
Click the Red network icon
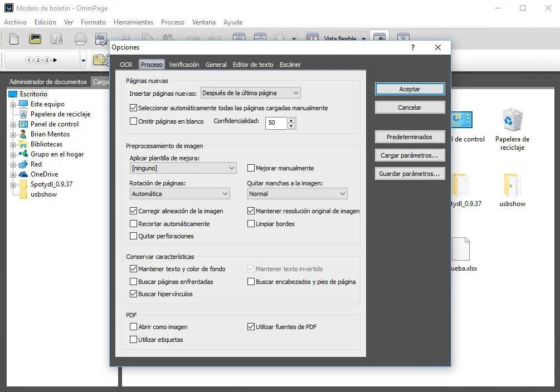click(x=23, y=164)
